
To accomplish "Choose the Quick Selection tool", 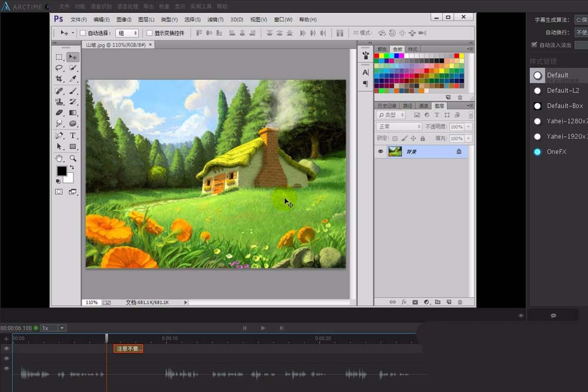I will (73, 68).
